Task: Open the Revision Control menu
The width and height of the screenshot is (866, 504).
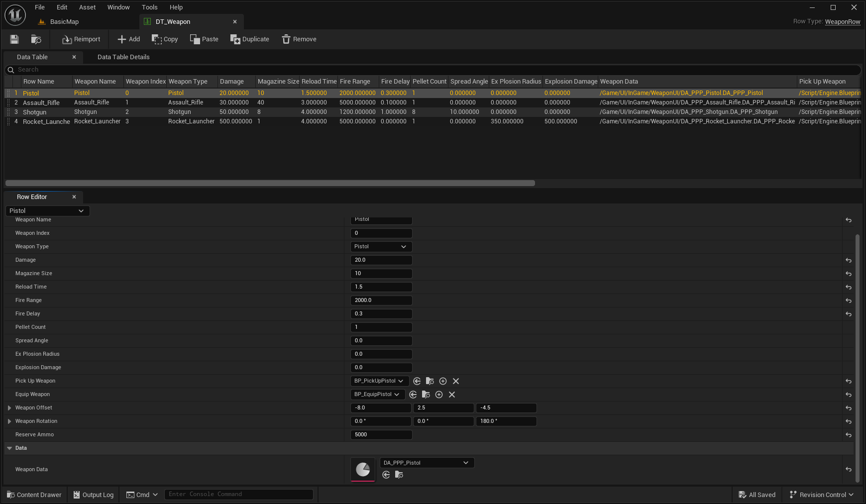Action: (x=822, y=495)
